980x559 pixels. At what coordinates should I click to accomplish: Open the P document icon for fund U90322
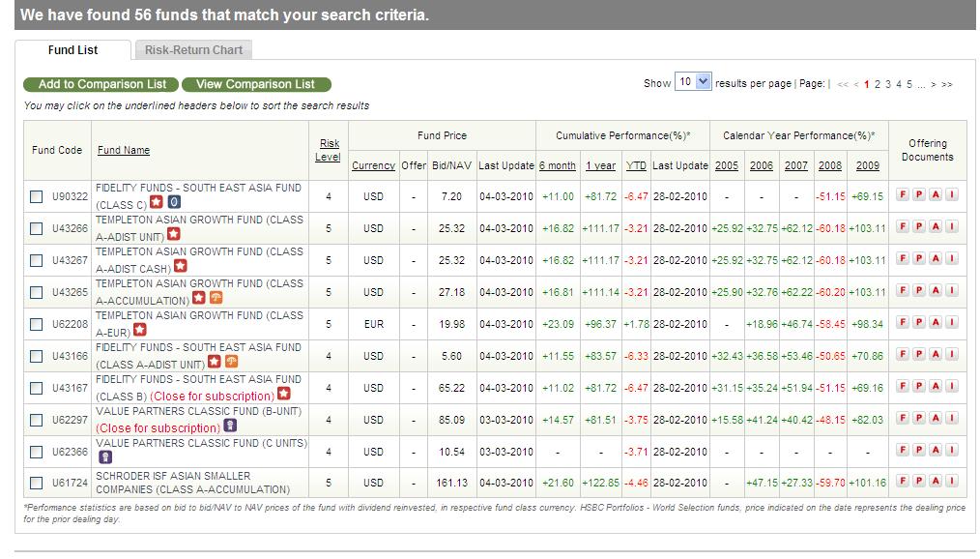click(x=919, y=194)
